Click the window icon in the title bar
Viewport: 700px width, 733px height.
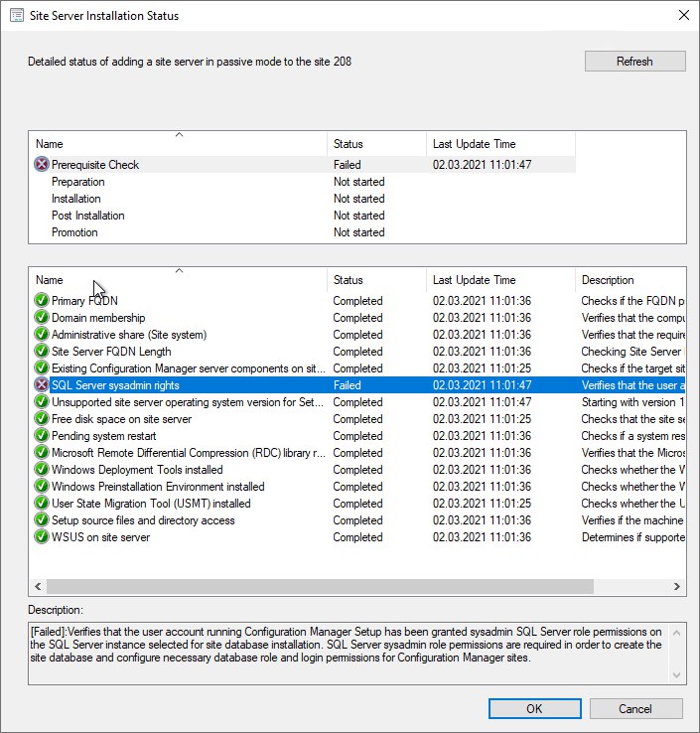[x=17, y=15]
